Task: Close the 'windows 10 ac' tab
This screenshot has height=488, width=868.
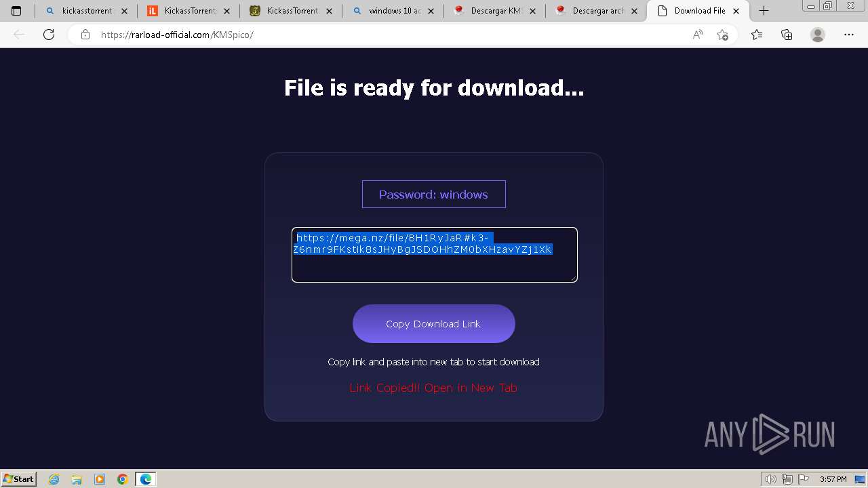Action: coord(431,11)
